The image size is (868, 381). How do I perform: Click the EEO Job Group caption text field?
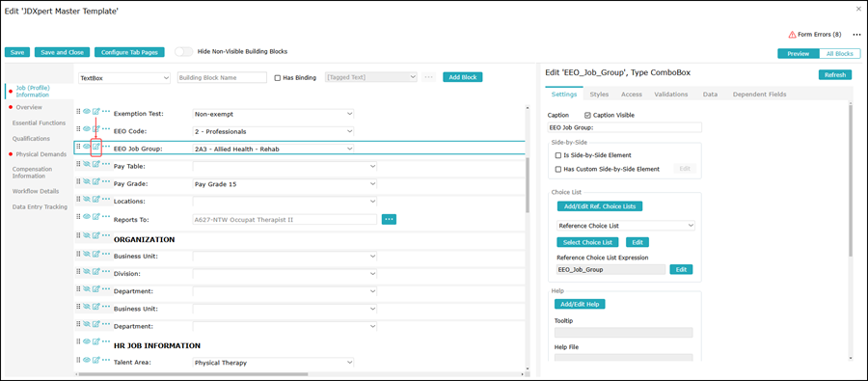(624, 127)
